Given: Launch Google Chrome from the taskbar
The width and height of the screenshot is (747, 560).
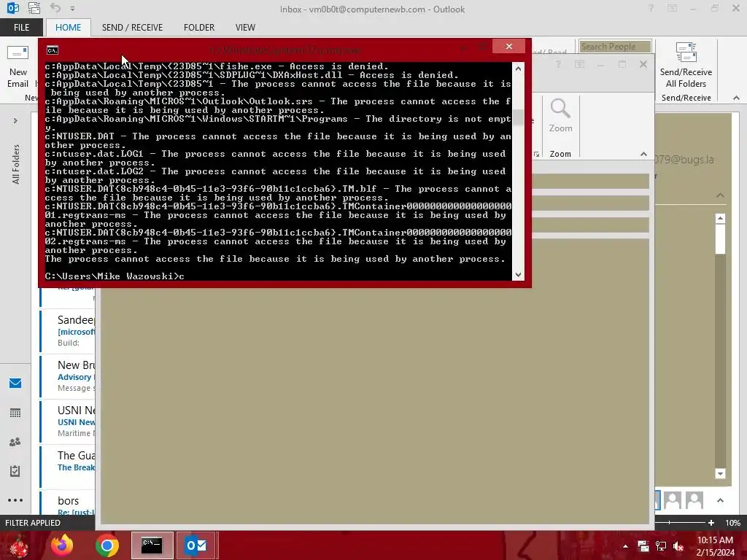Looking at the screenshot, I should pyautogui.click(x=107, y=545).
